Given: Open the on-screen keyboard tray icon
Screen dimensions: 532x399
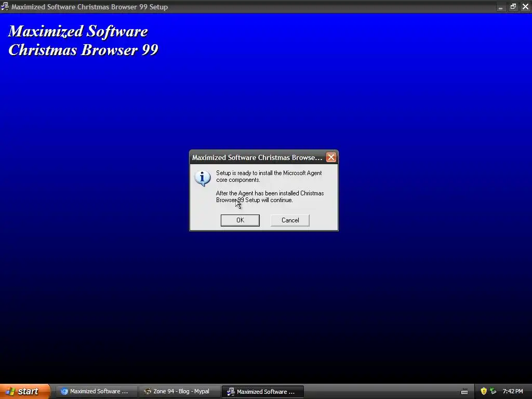Looking at the screenshot, I should click(464, 392).
